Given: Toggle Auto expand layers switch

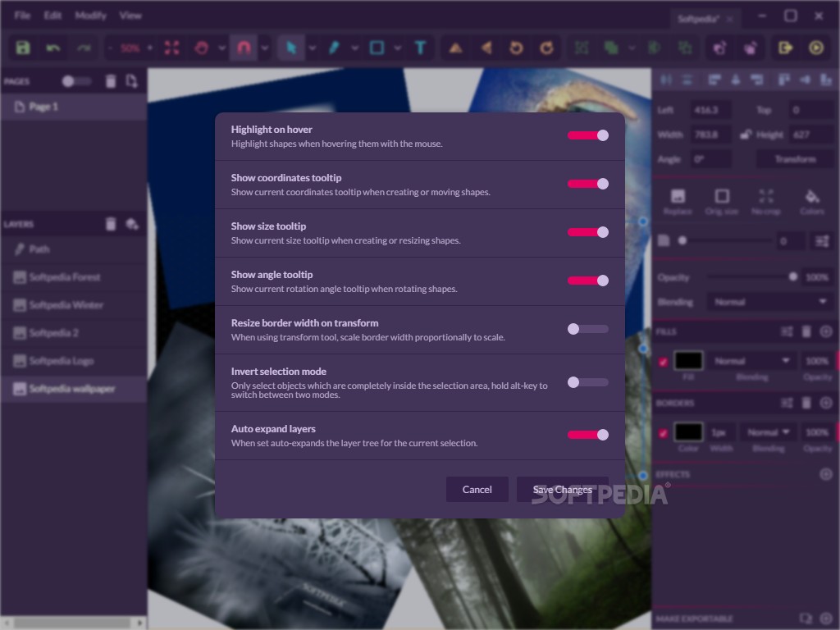Looking at the screenshot, I should 587,435.
